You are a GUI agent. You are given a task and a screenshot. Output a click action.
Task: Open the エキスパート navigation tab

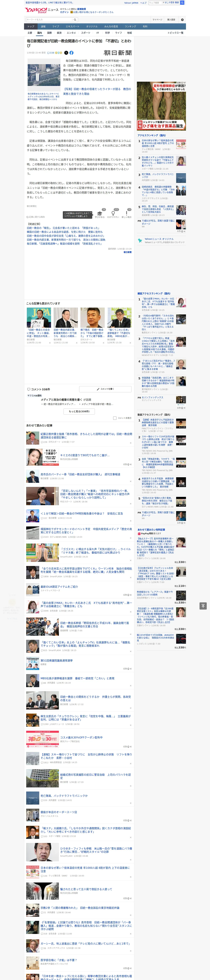(x=72, y=27)
